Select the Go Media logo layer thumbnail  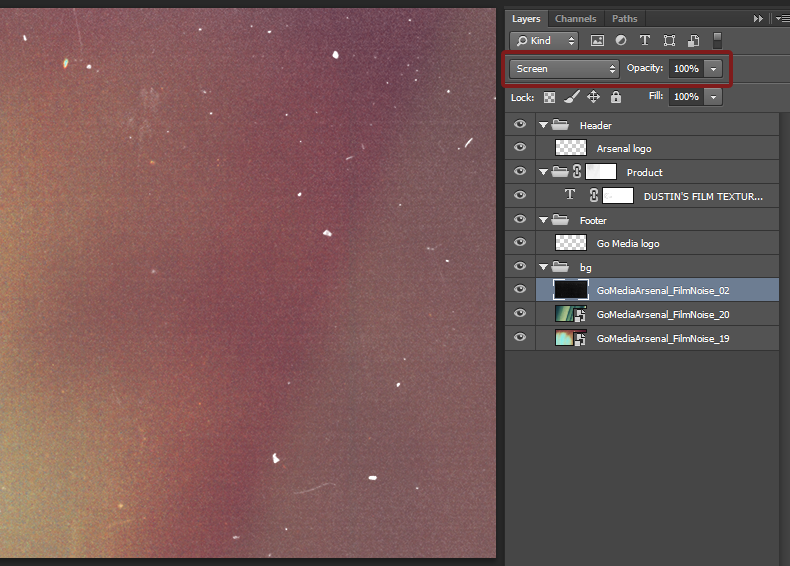pos(570,243)
